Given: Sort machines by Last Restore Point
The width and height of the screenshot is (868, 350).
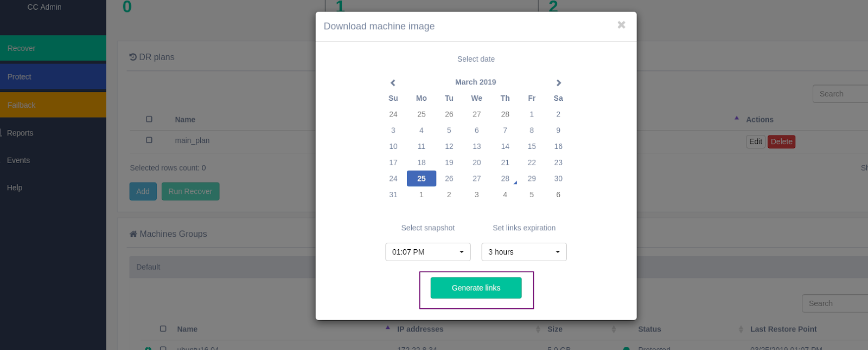Looking at the screenshot, I should pyautogui.click(x=741, y=329).
